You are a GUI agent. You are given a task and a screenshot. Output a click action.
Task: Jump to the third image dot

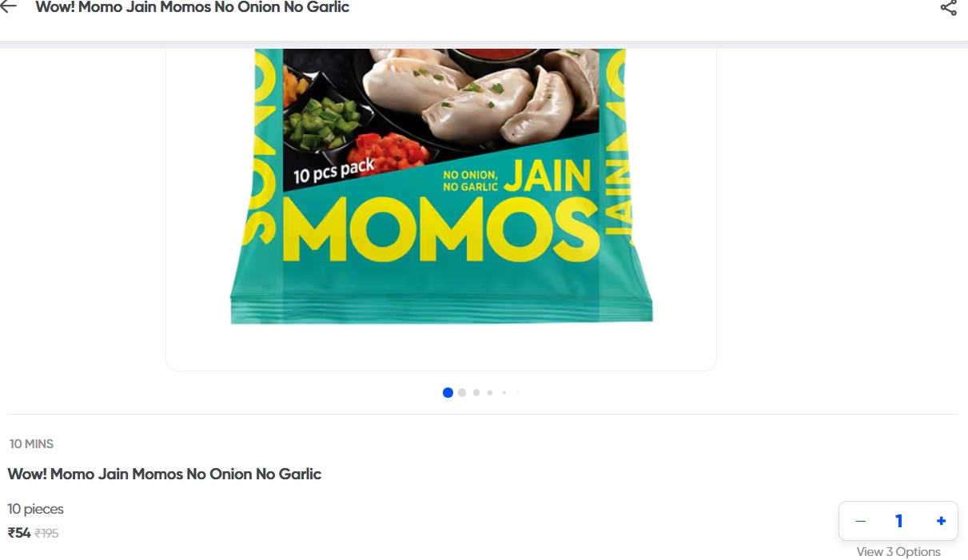476,392
